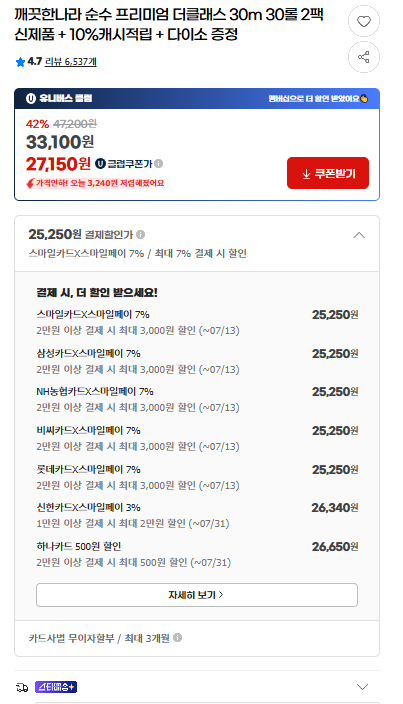
Task: Select 스마일카드X스마일페이 7% discount row
Action: pos(197,322)
